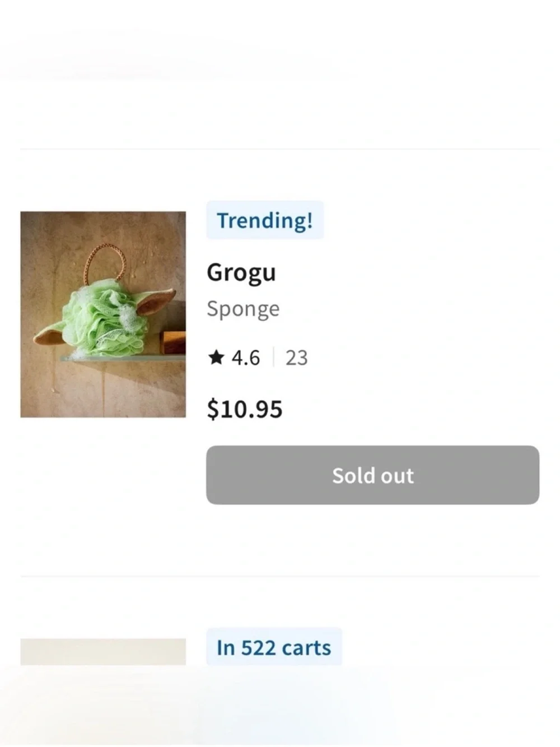This screenshot has width=560, height=747.
Task: Tap the greyed-out Sold out button
Action: (x=372, y=475)
